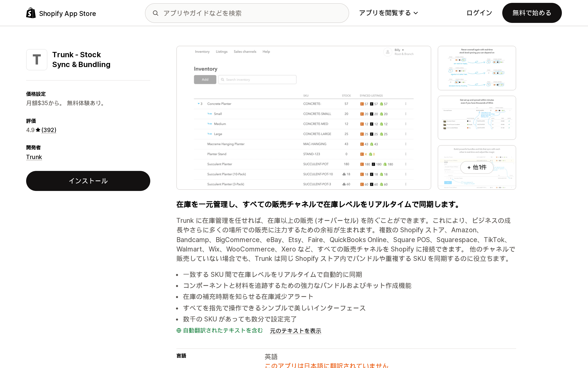Click the 無料で始める button
This screenshot has height=368, width=588.
point(532,13)
